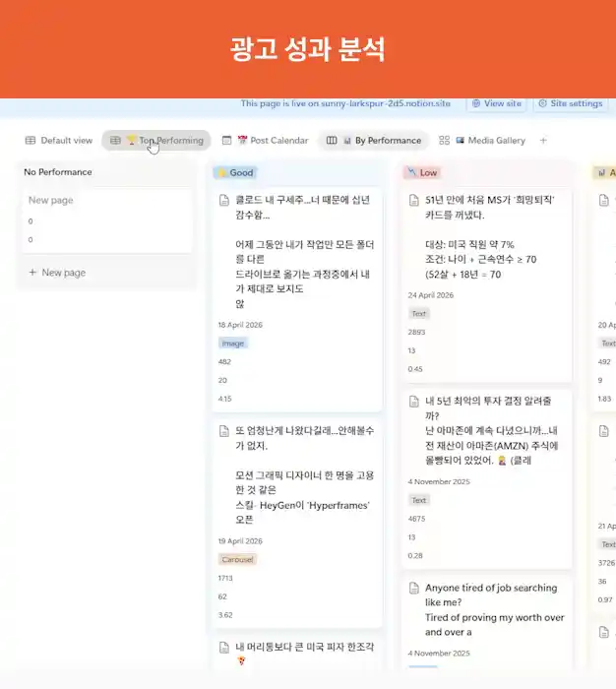Screen dimensions: 616x689
Task: Click the sunny-larkspur-2d5.notion.site live notice
Action: coord(345,103)
